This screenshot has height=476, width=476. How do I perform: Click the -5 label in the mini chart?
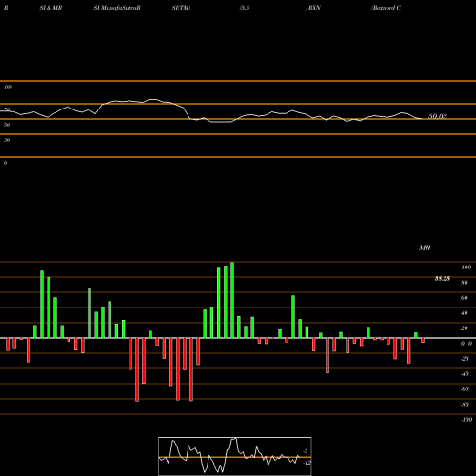[x=305, y=451]
